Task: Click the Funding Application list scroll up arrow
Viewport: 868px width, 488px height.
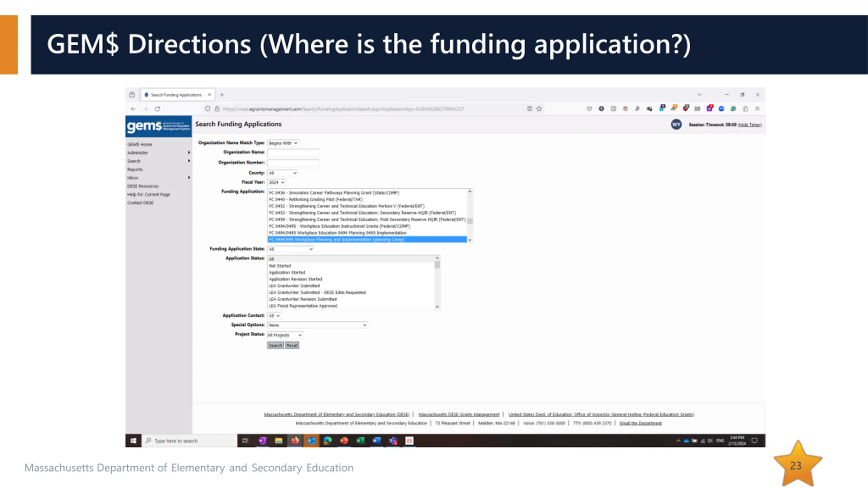Action: (470, 191)
